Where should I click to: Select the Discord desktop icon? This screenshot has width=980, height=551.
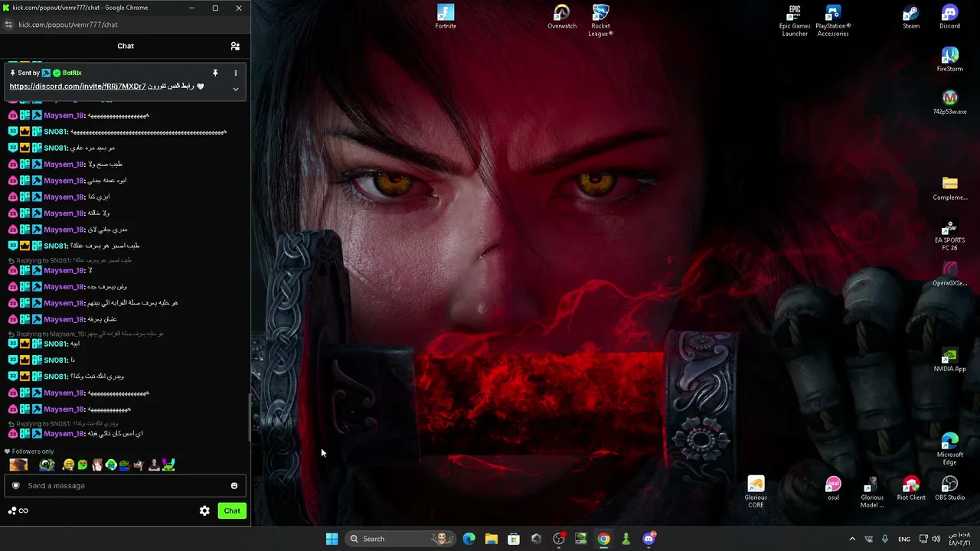tap(950, 17)
